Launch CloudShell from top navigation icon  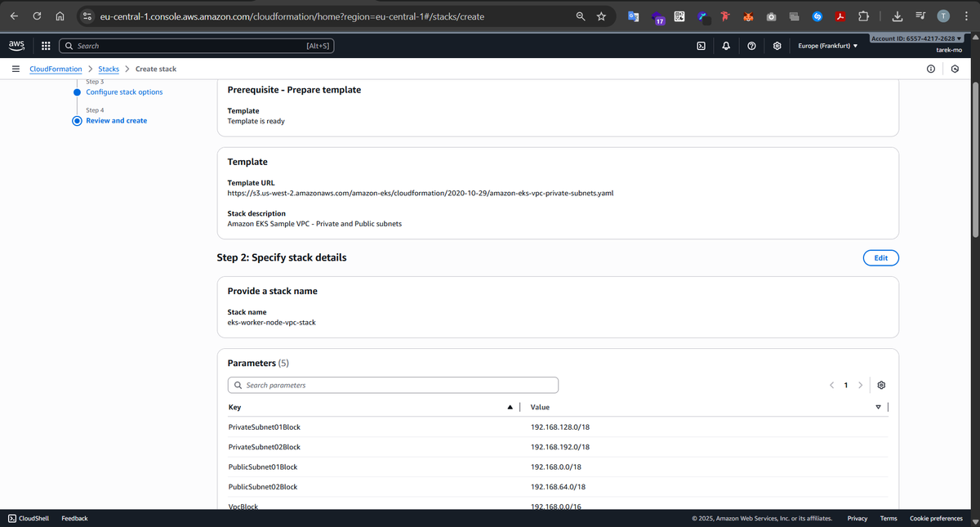[701, 46]
